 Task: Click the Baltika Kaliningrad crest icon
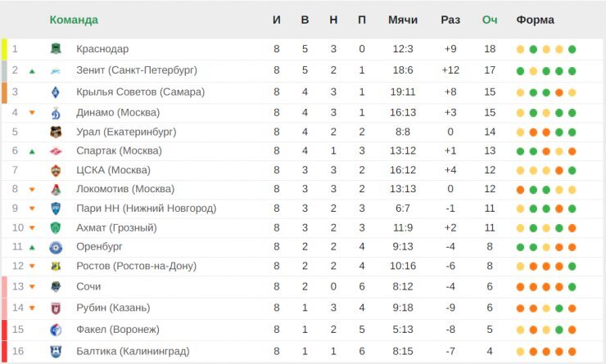click(56, 351)
